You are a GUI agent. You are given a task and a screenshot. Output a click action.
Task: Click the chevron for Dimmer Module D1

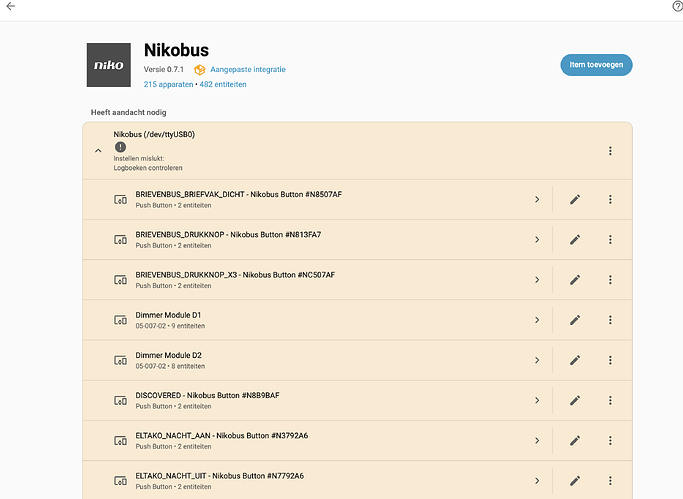tap(537, 320)
